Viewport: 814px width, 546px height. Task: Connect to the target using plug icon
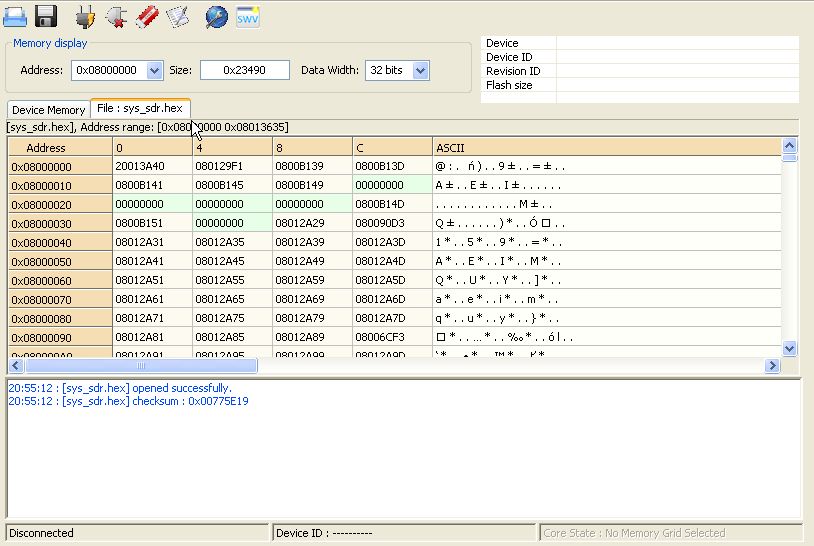tap(86, 16)
